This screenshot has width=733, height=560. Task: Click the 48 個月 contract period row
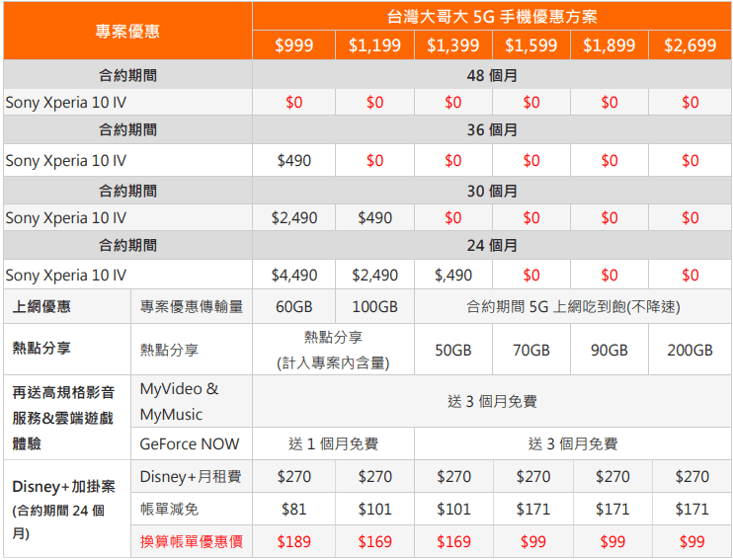(x=491, y=75)
